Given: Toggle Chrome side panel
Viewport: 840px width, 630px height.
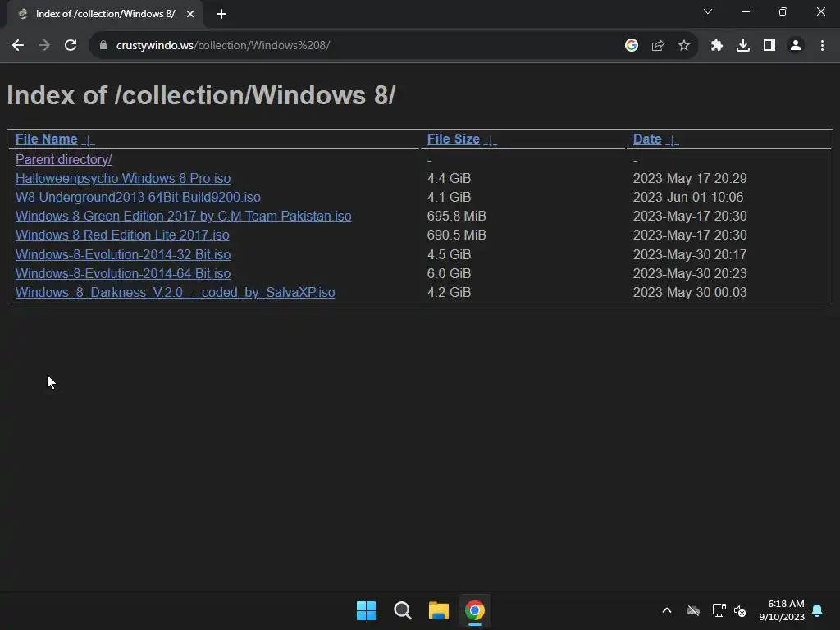Looking at the screenshot, I should [769, 46].
